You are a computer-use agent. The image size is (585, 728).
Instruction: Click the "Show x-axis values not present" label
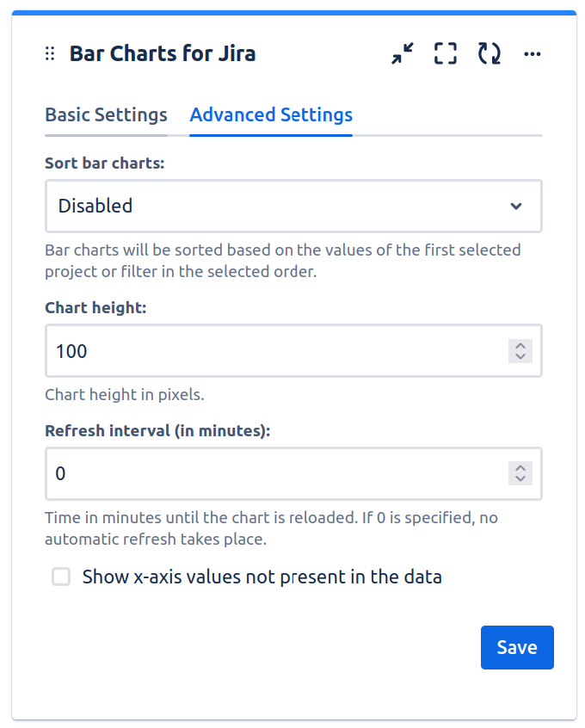point(262,577)
